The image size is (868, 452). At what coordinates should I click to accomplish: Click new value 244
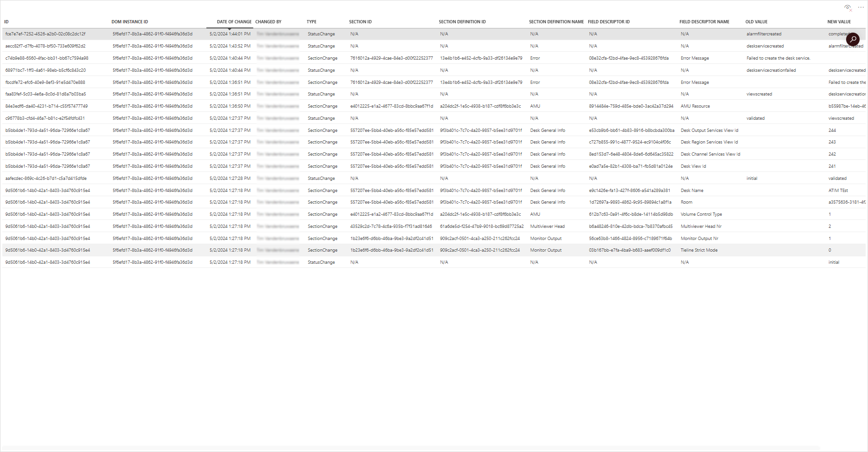[x=832, y=130]
